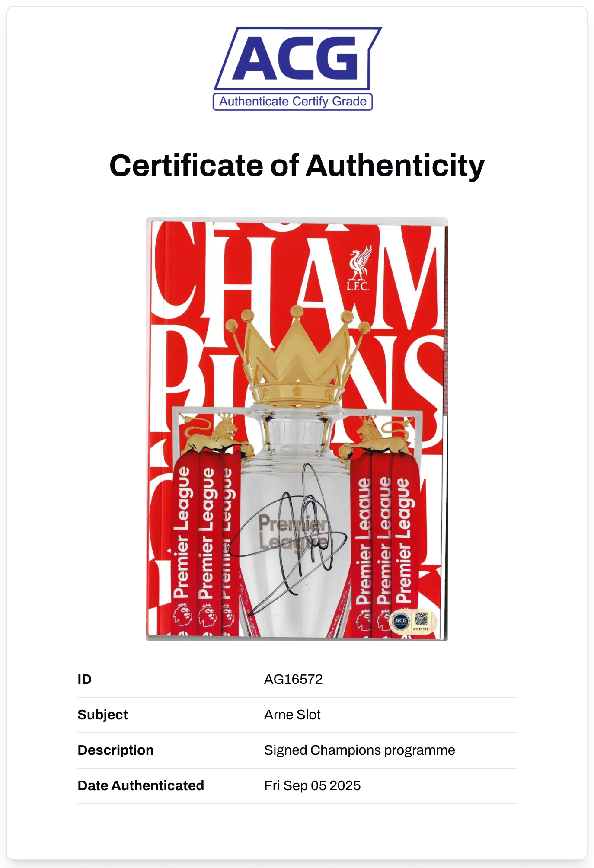Click the leftmost red Premier League ribbon
This screenshot has height=868, width=594.
[x=182, y=536]
